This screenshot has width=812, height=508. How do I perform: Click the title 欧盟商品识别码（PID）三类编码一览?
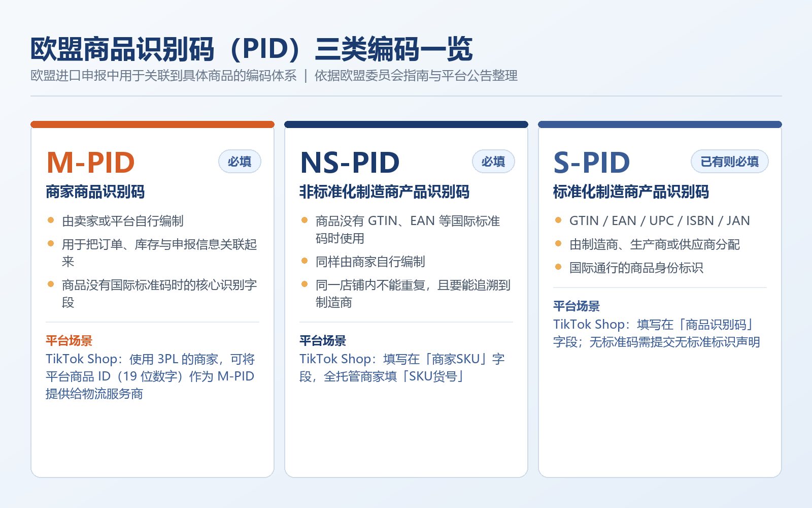(x=252, y=49)
